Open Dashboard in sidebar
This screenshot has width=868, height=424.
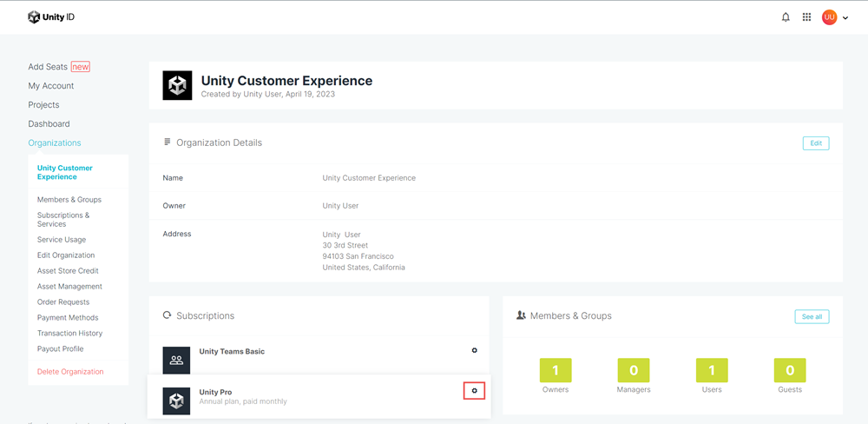[x=49, y=123]
